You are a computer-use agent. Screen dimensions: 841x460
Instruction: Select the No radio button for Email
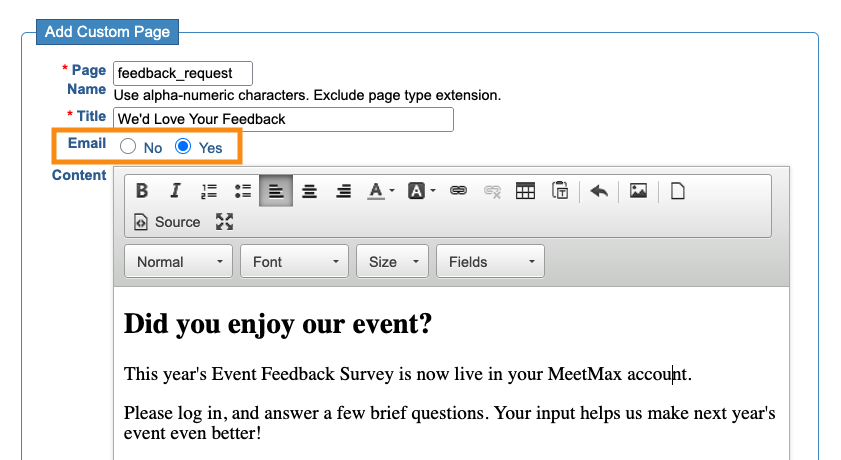(129, 147)
